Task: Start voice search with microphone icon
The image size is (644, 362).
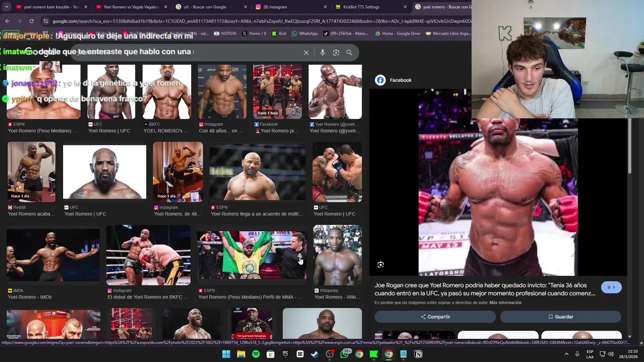Action: coord(323,52)
